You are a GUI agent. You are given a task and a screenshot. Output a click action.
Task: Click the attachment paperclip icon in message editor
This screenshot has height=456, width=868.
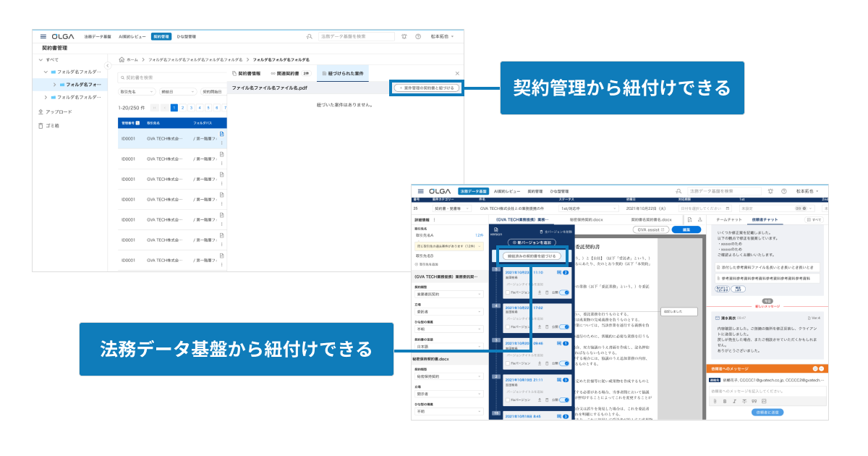click(714, 400)
